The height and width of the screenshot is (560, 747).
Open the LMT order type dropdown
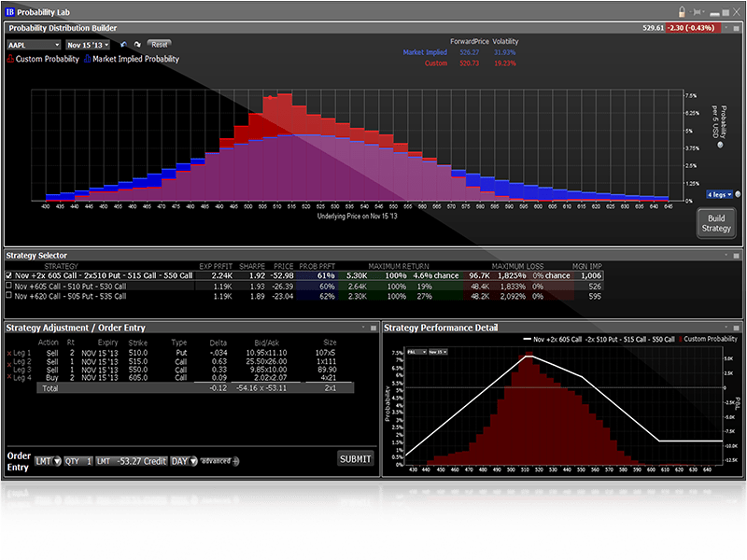click(48, 461)
